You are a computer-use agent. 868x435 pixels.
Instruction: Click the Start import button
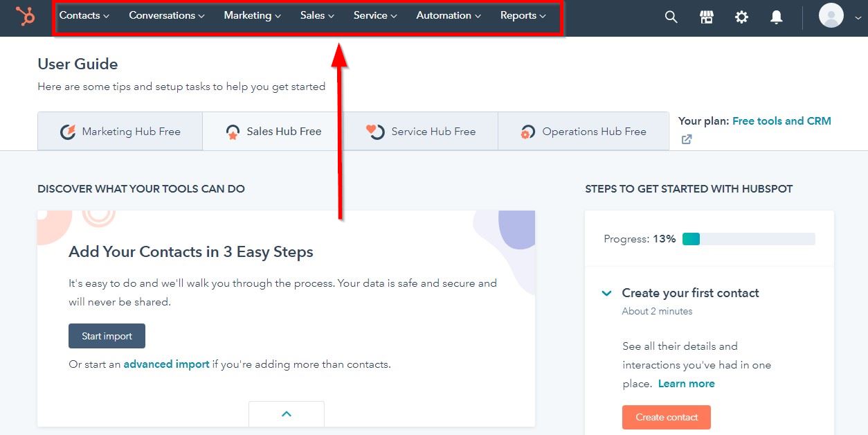click(x=107, y=336)
